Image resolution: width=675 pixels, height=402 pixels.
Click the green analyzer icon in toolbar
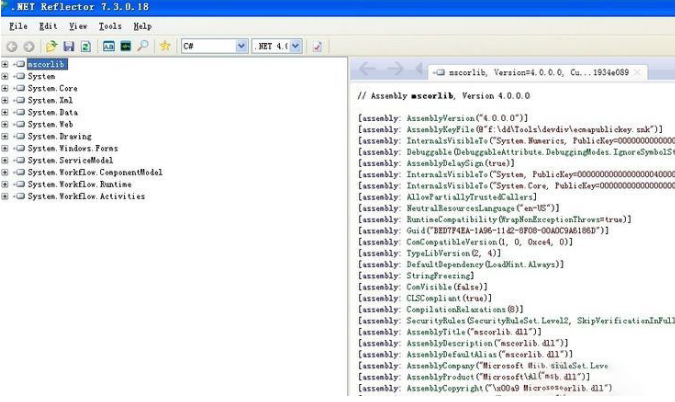click(x=126, y=46)
